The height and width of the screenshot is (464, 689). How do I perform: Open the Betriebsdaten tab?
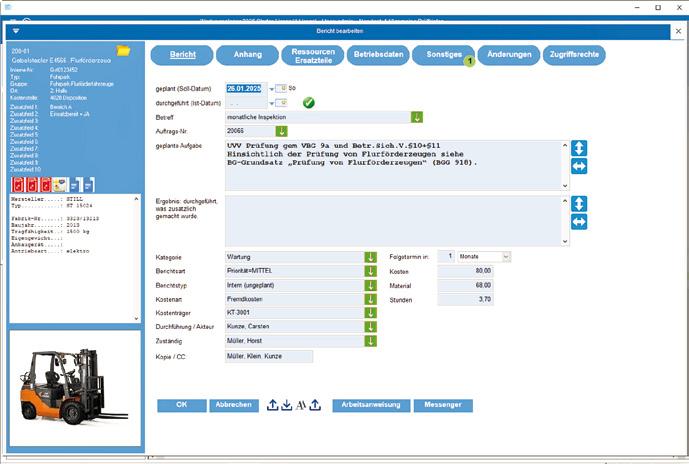click(x=378, y=55)
